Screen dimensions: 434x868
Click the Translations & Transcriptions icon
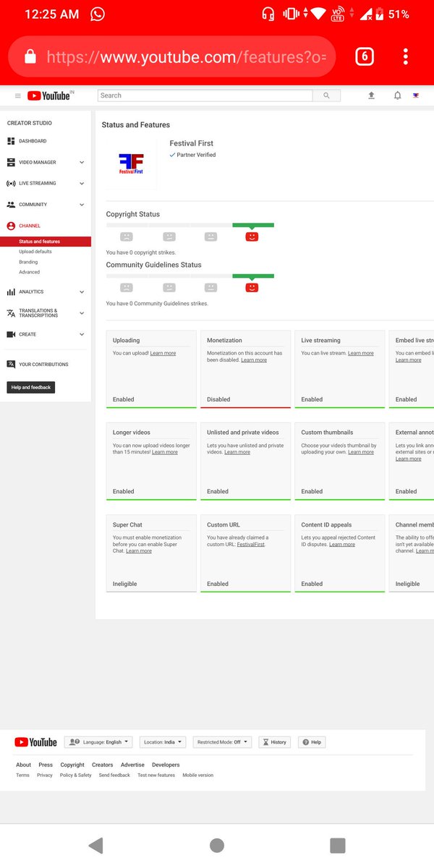click(11, 313)
